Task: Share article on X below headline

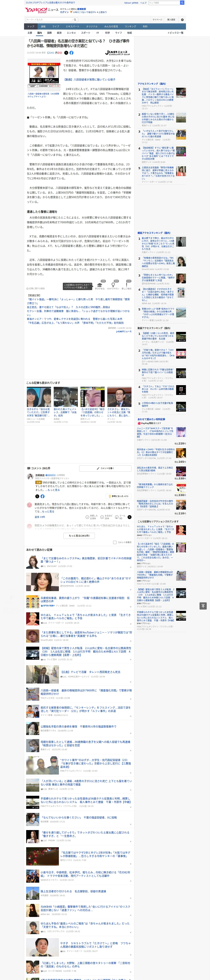Action: [66, 53]
